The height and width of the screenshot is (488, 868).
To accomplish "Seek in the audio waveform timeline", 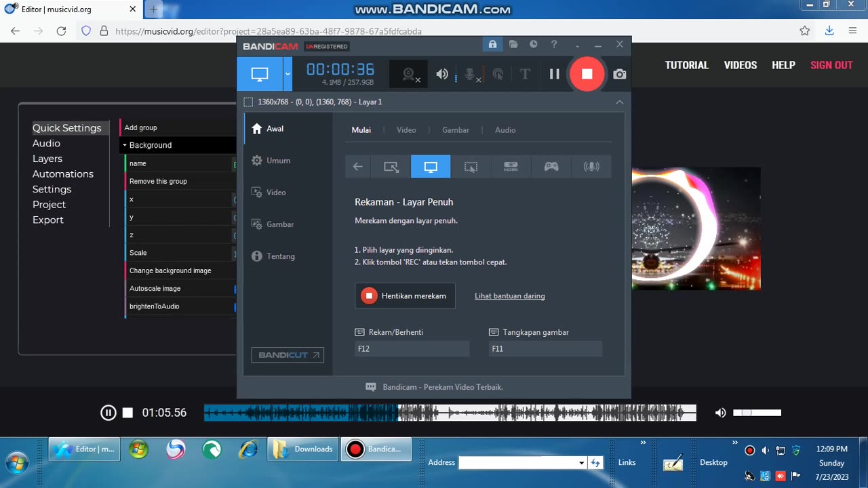I will pyautogui.click(x=450, y=413).
